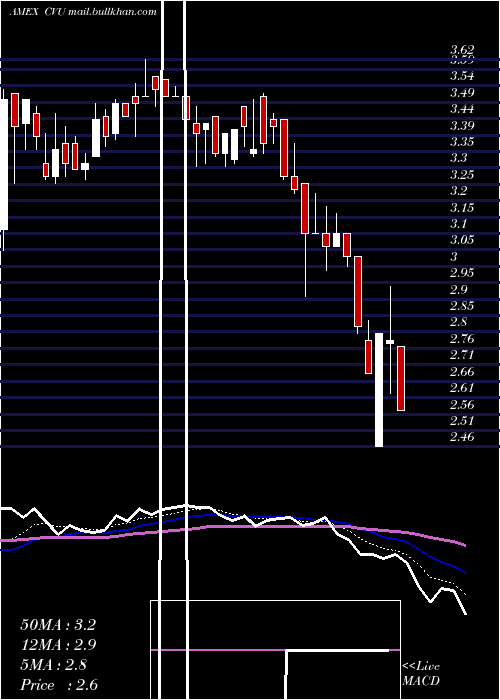The height and width of the screenshot is (700, 500).
Task: Click the 2.8 price axis label
Action: click(459, 322)
